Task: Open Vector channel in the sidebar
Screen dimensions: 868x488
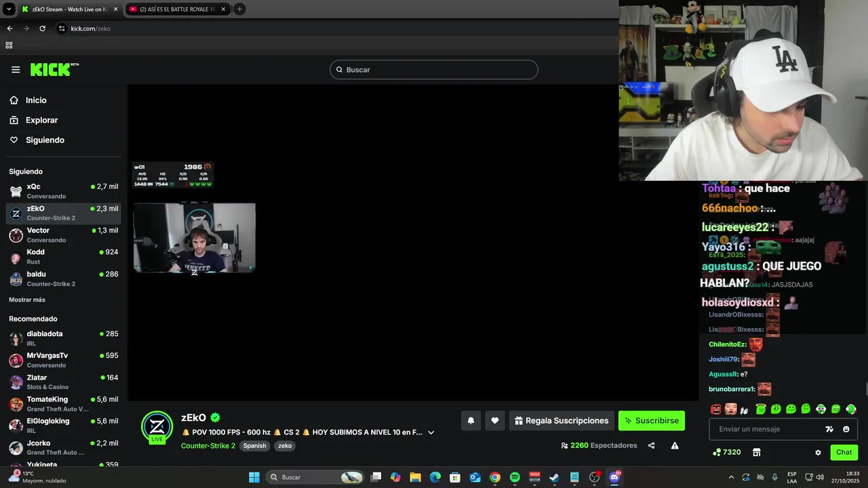Action: click(x=64, y=235)
